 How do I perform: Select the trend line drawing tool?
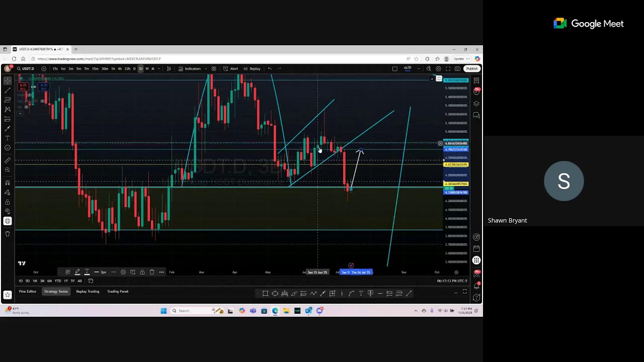(x=8, y=90)
